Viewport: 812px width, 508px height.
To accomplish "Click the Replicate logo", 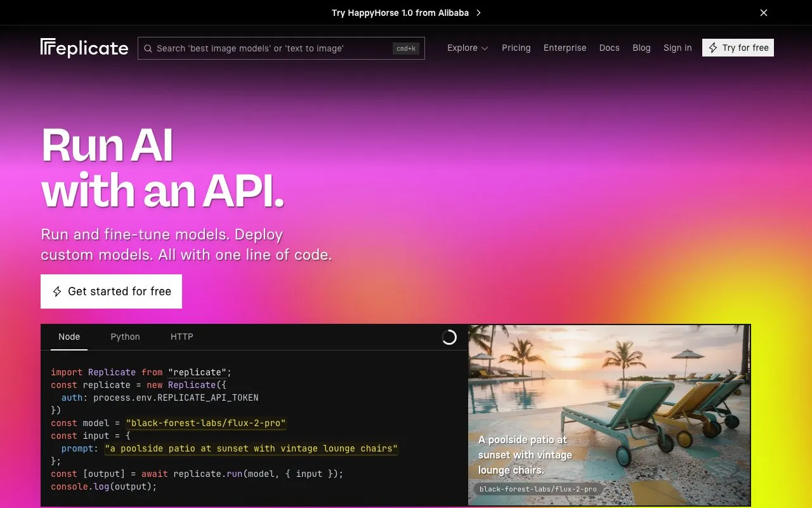I will point(84,48).
